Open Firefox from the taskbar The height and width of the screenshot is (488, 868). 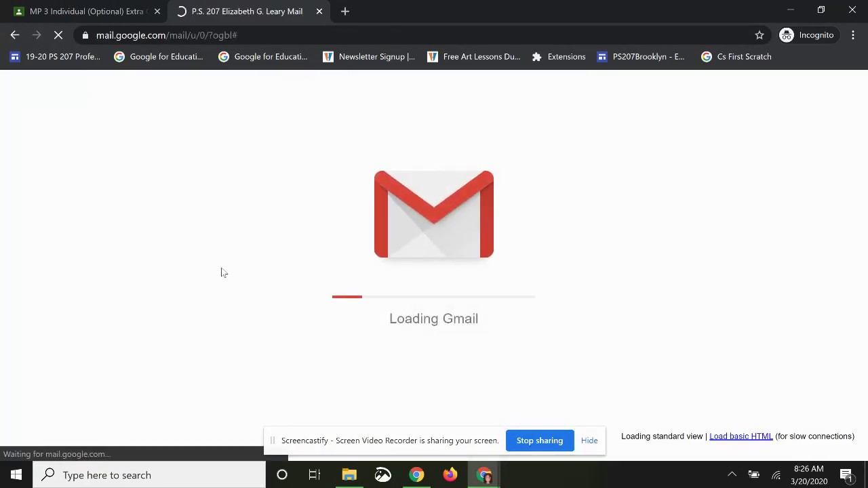pos(450,475)
